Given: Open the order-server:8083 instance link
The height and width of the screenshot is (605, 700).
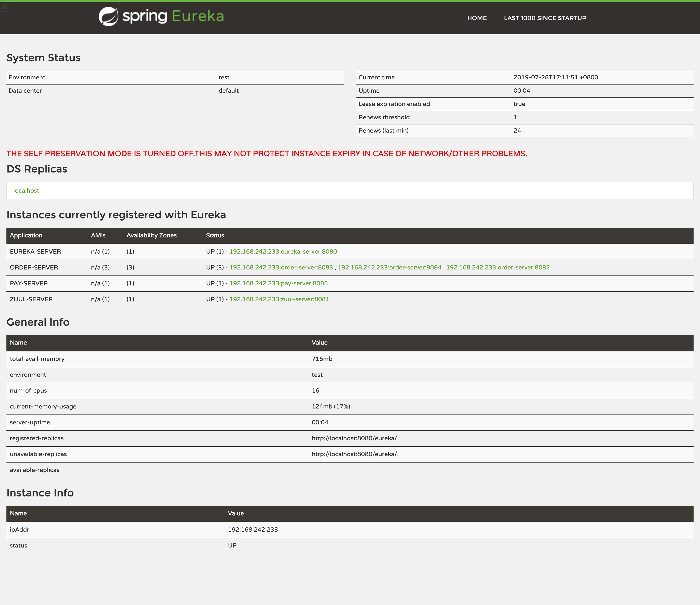Looking at the screenshot, I should click(x=281, y=267).
